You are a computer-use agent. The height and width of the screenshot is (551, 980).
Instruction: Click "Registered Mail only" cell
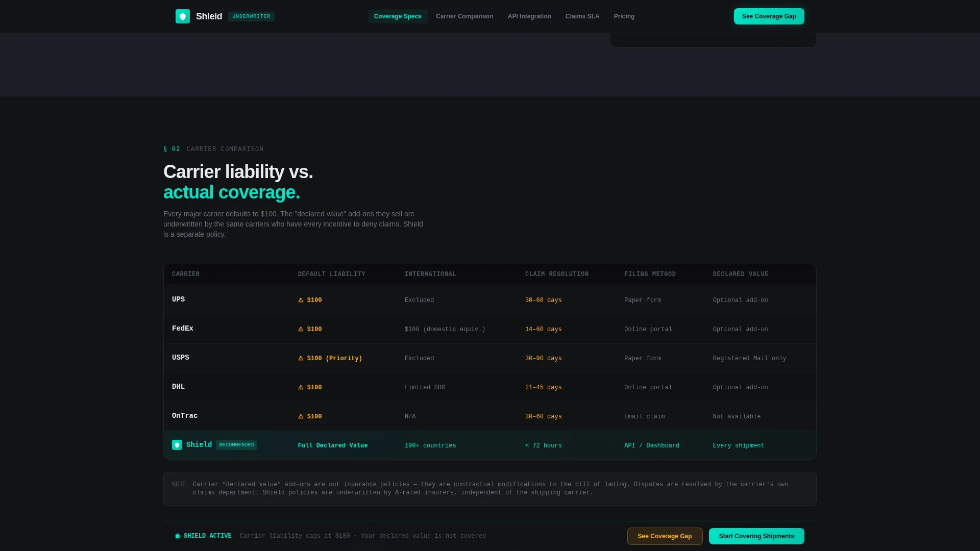pyautogui.click(x=750, y=359)
